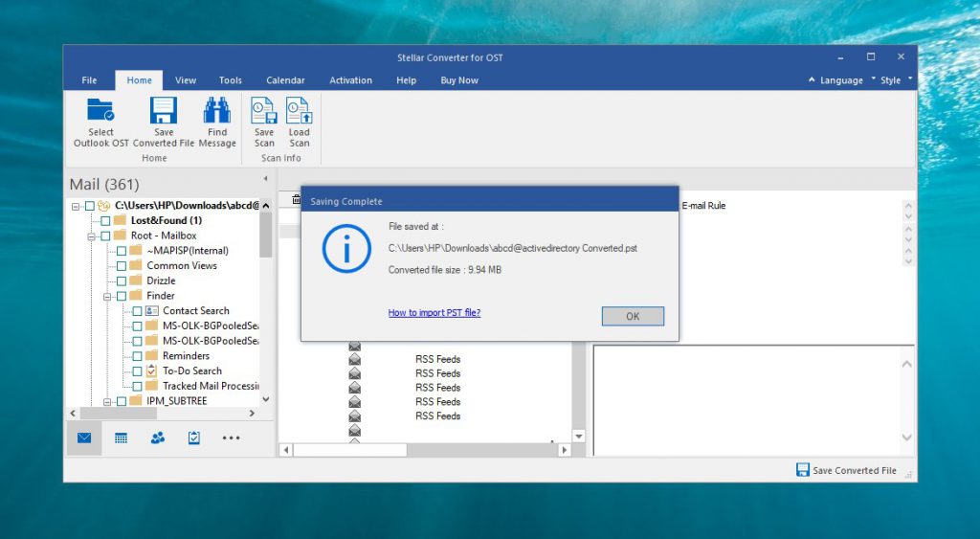
Task: Select the Tracked Mail Processing folder
Action: pos(211,387)
